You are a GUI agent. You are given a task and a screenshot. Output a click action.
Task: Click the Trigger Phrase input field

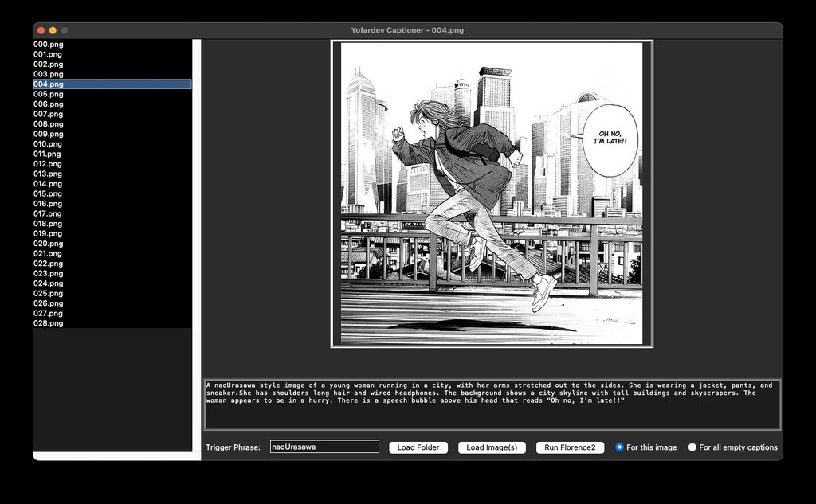pos(324,447)
